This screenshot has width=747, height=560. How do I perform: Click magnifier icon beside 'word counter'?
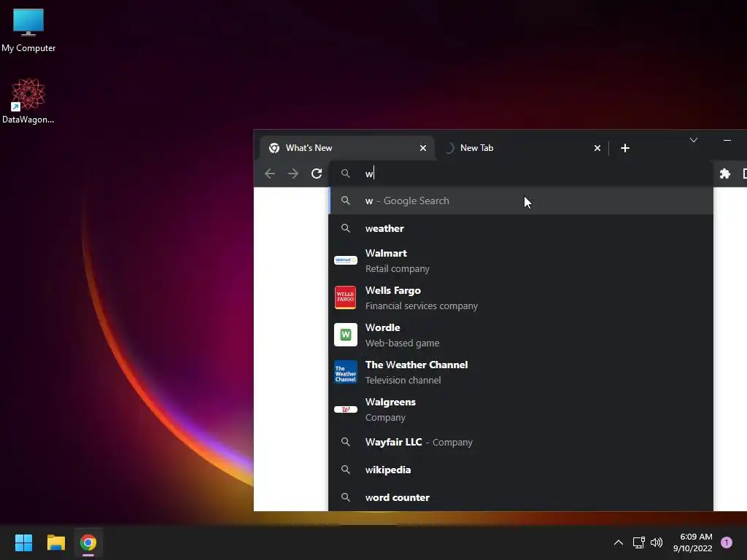click(x=345, y=497)
